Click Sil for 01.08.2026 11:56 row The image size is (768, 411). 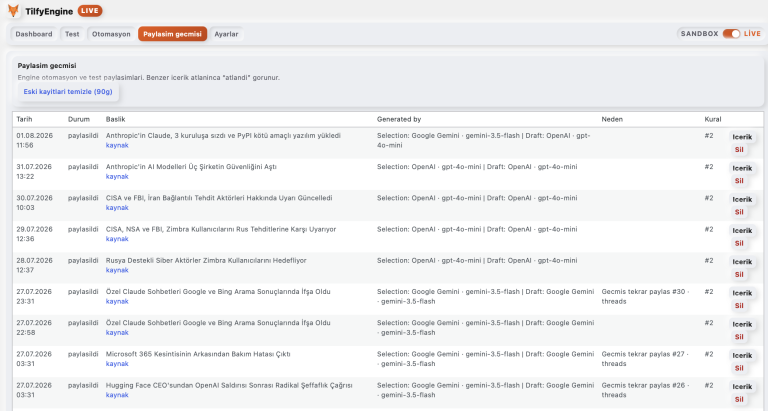(739, 150)
